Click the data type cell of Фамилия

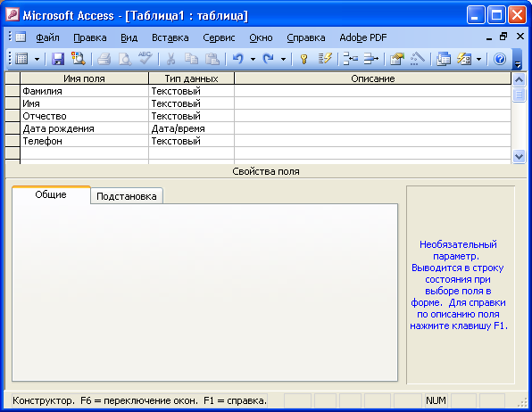click(191, 91)
